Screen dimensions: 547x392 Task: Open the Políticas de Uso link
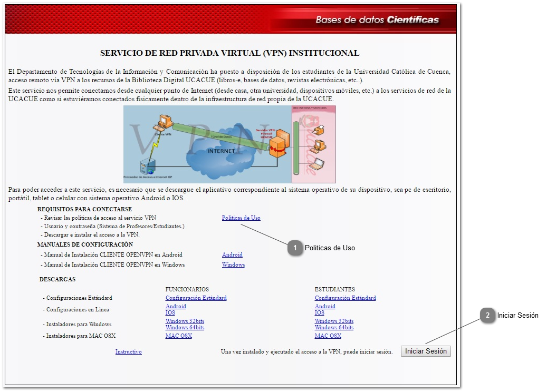[241, 218]
